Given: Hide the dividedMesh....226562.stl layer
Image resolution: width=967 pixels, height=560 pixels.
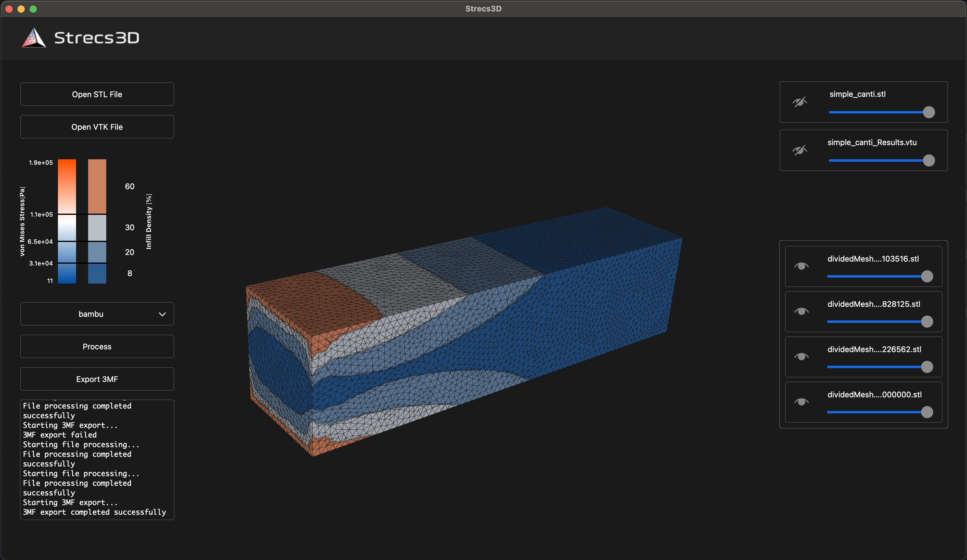Looking at the screenshot, I should 801,357.
